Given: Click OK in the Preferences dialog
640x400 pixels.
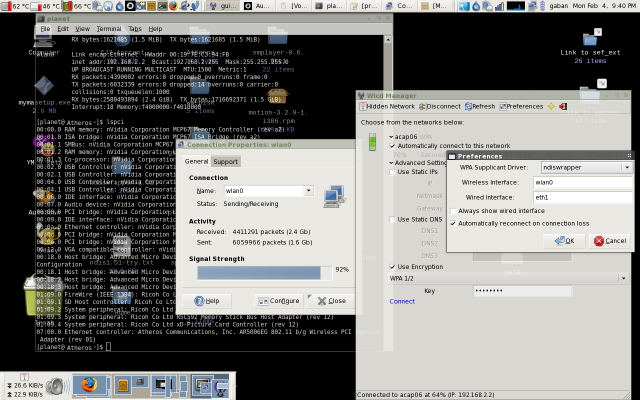Looking at the screenshot, I should pyautogui.click(x=564, y=241).
